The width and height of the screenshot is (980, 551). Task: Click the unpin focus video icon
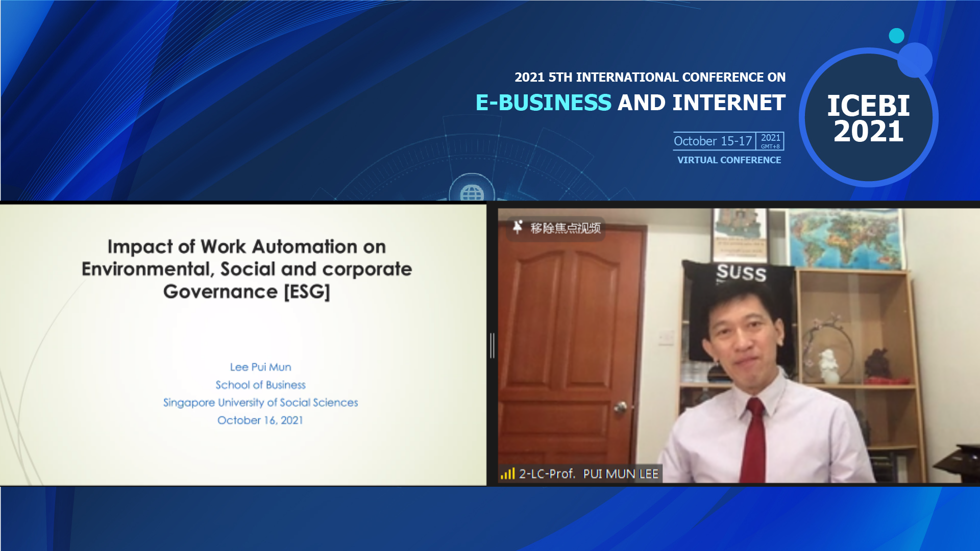[x=518, y=227]
